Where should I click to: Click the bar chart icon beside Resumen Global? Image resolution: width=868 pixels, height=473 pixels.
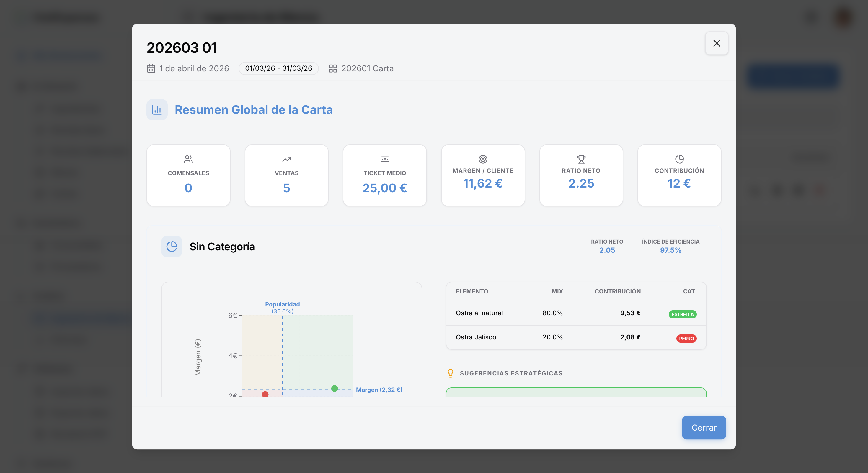pos(157,110)
